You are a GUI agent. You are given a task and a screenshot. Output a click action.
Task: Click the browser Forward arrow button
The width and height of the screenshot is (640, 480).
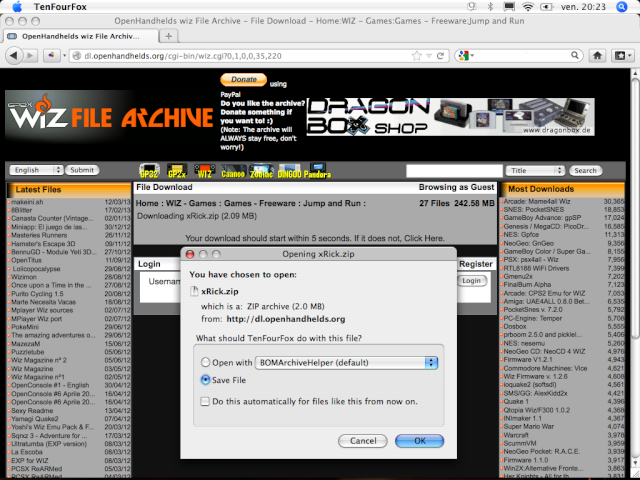click(x=30, y=56)
